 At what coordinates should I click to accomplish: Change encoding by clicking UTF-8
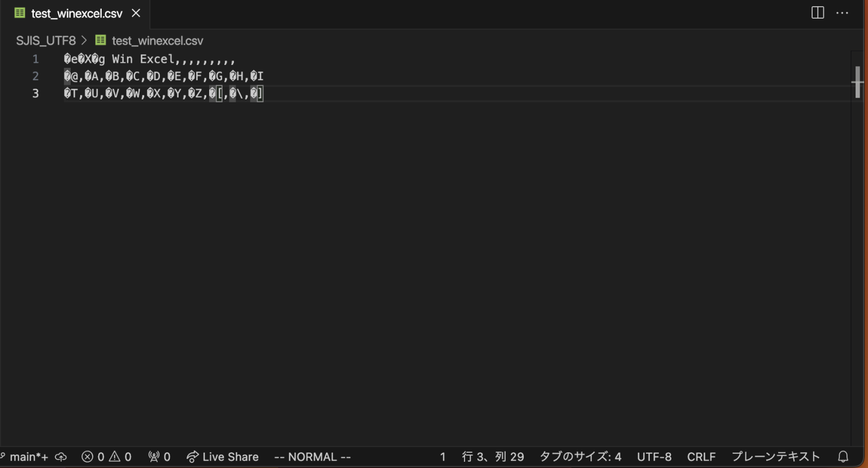654,457
